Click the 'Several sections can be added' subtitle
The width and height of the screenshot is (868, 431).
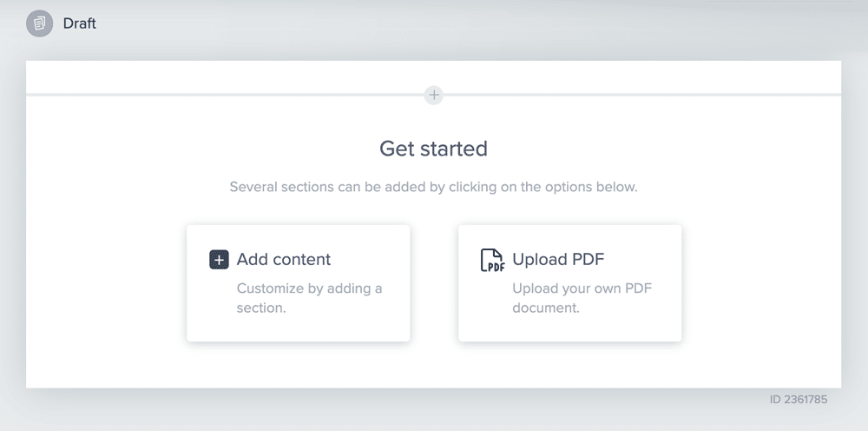point(433,187)
